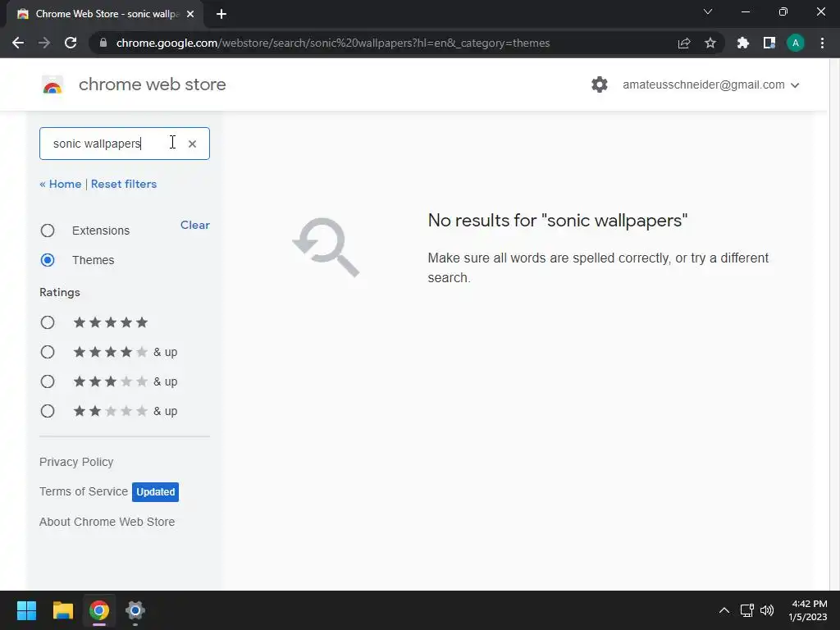Share this page icon in address bar
The image size is (840, 630).
(x=684, y=43)
